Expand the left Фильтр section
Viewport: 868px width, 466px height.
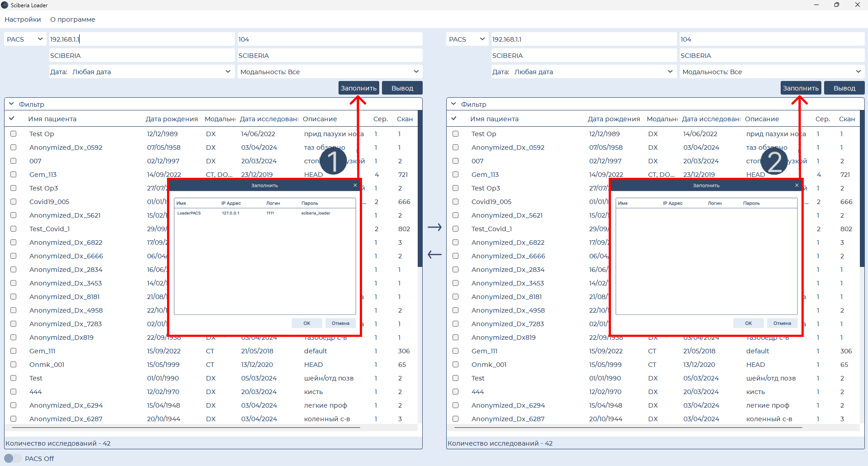tap(12, 104)
